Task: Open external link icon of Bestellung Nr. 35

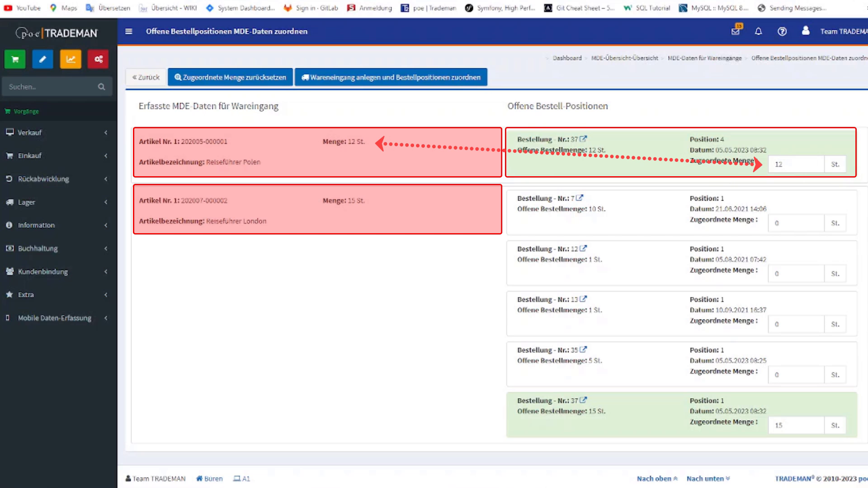Action: [583, 350]
